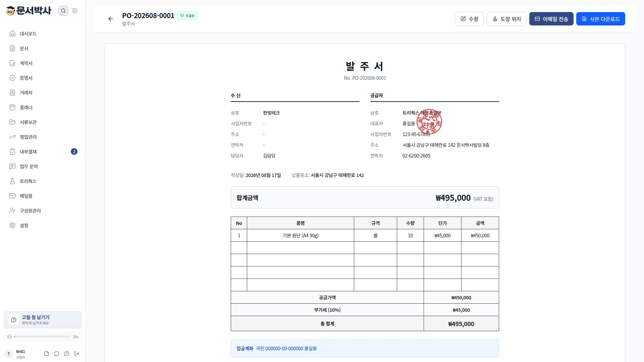Click the red company seal stamp
Image resolution: width=644 pixels, height=362 pixels.
point(429,122)
